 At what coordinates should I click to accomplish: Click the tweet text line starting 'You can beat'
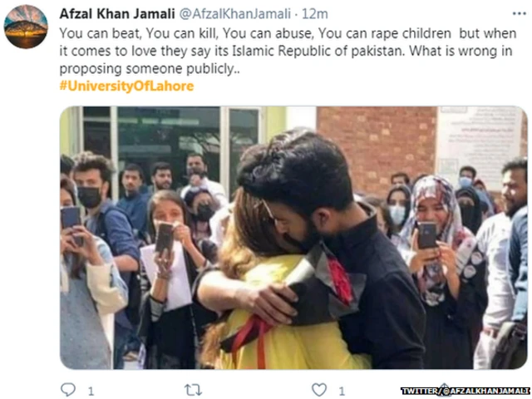point(288,33)
